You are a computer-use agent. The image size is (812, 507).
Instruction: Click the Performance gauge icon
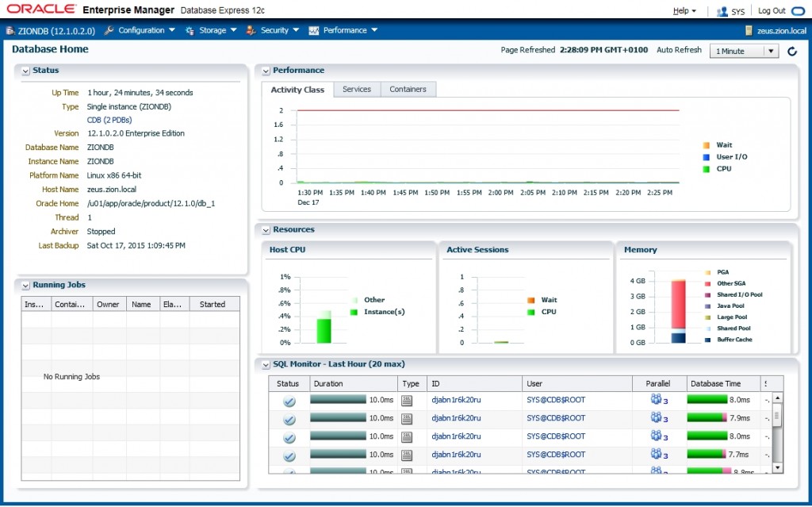(312, 29)
